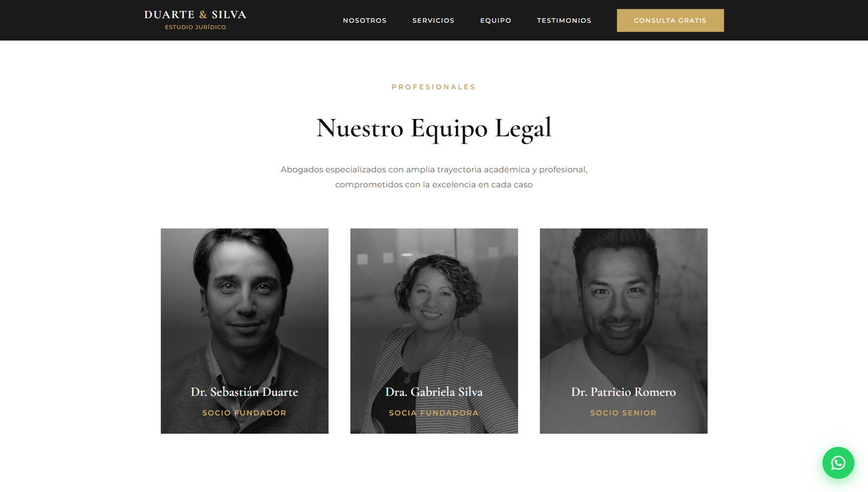Screen dimensions: 868x492
Task: Click the name Dr. Sebastián Duarte
Action: click(x=245, y=392)
